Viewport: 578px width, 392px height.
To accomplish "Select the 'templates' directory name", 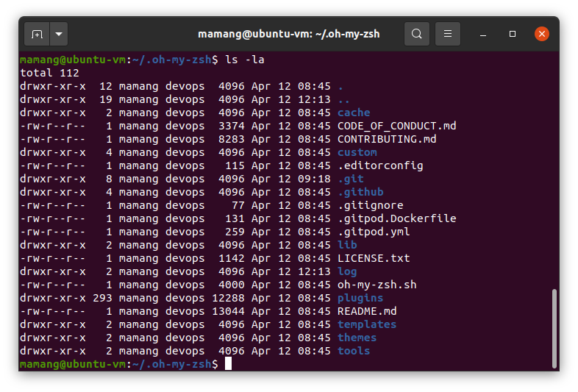I will [x=367, y=324].
